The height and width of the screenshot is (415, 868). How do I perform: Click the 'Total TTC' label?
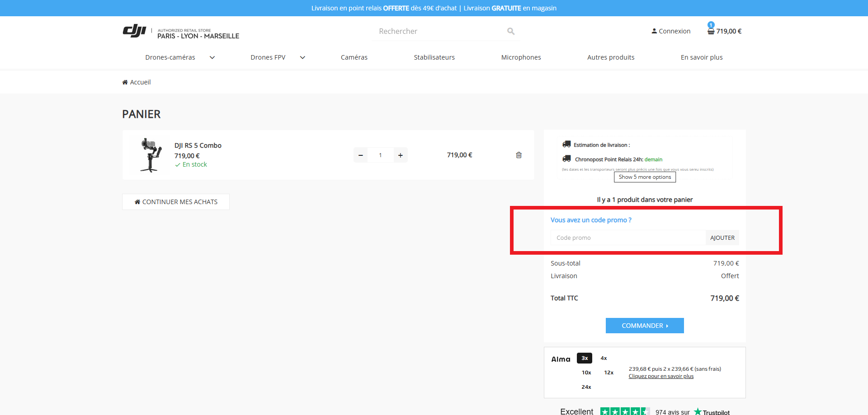click(564, 298)
